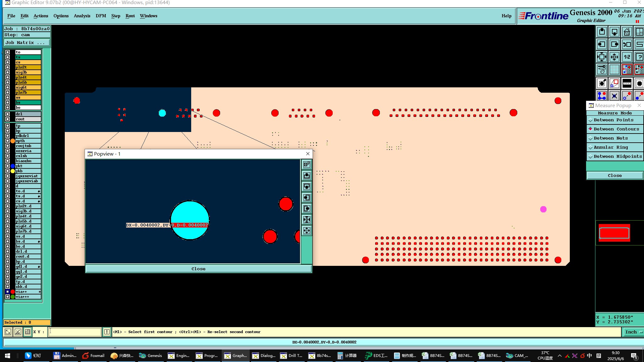Screen dimensions: 644x362
Task: Open the DFM menu
Action: coord(101,16)
